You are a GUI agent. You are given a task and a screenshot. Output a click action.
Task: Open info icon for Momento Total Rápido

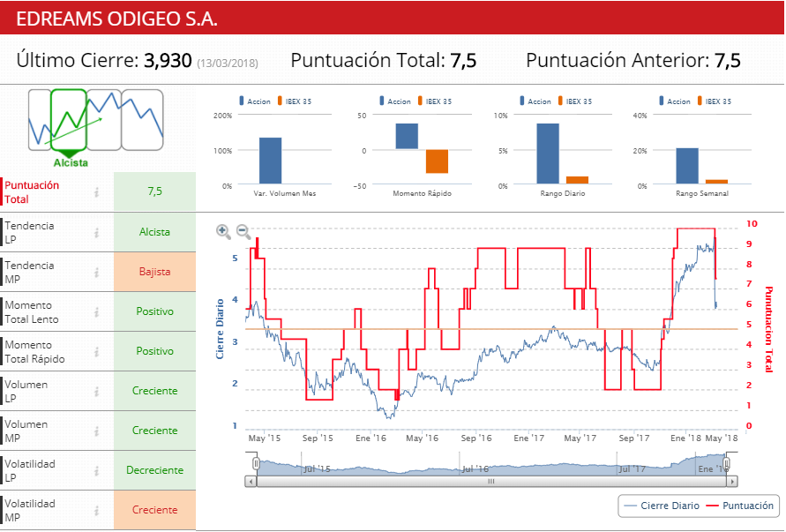coord(97,351)
